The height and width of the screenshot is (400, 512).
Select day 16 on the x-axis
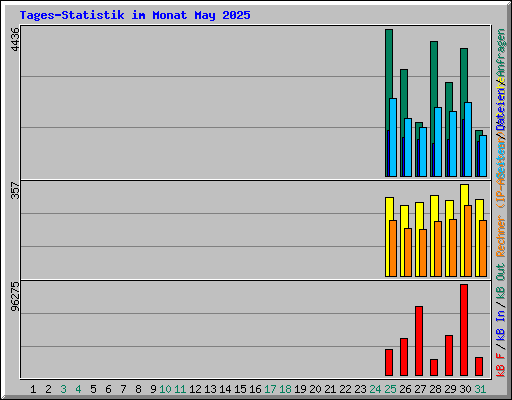(x=255, y=389)
